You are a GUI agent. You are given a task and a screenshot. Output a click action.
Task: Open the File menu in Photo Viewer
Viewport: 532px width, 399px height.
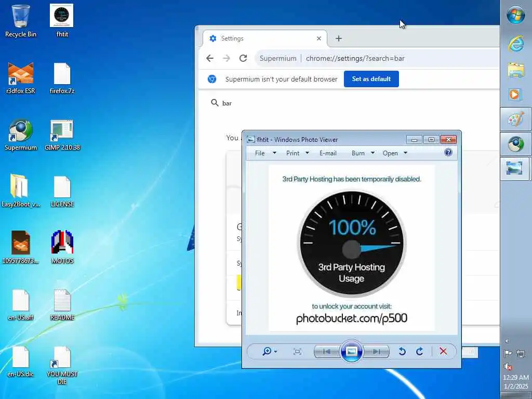[265, 153]
